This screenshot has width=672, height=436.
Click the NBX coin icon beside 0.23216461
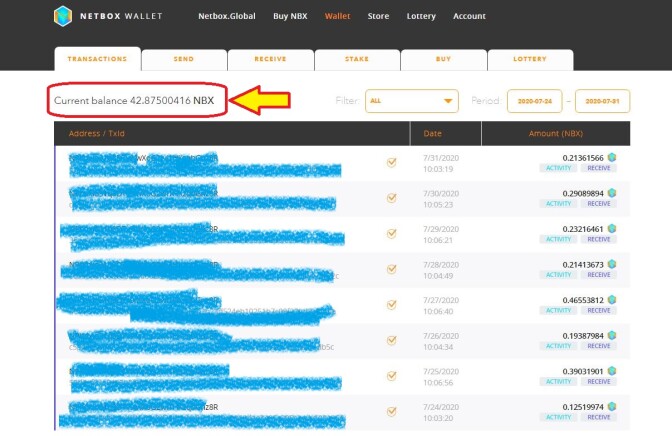click(x=612, y=229)
